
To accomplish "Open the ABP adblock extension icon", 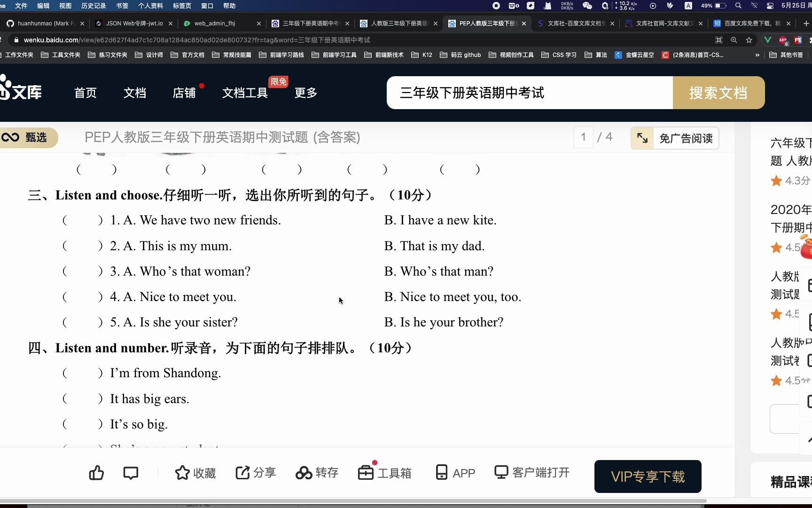I will 783,40.
